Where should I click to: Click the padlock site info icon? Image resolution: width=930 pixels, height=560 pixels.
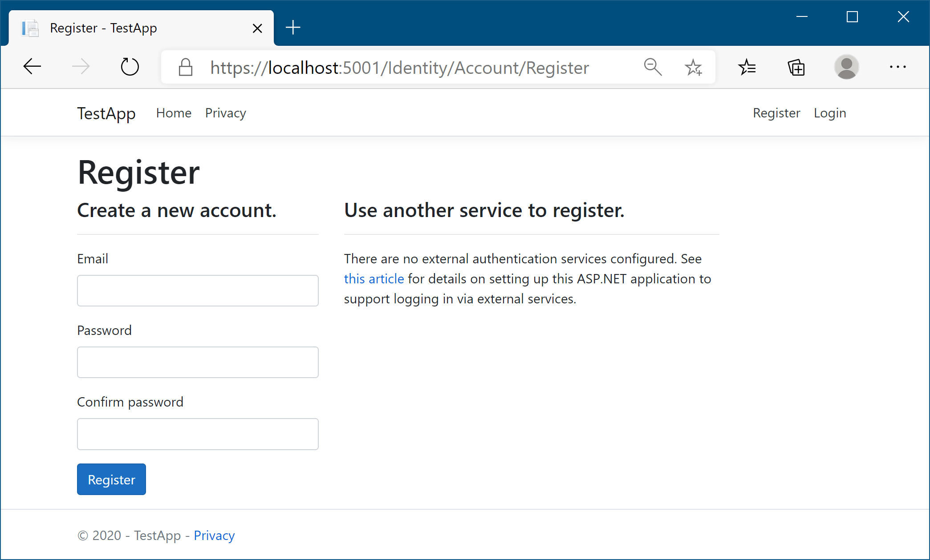coord(185,68)
